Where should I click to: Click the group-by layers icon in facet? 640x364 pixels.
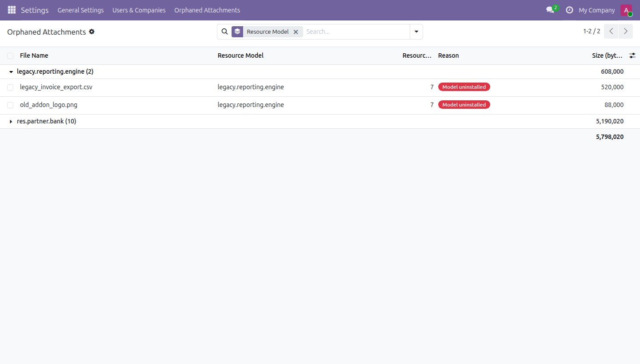coord(237,32)
